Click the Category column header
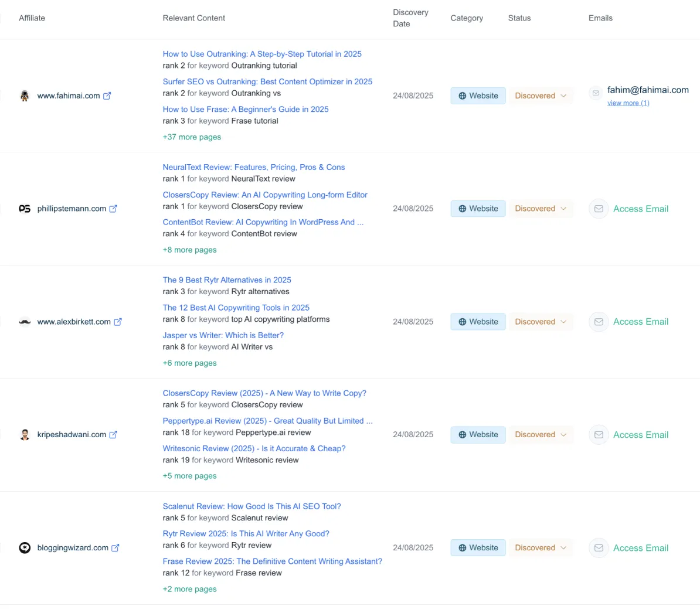Viewport: 700px width, 613px height. (467, 18)
